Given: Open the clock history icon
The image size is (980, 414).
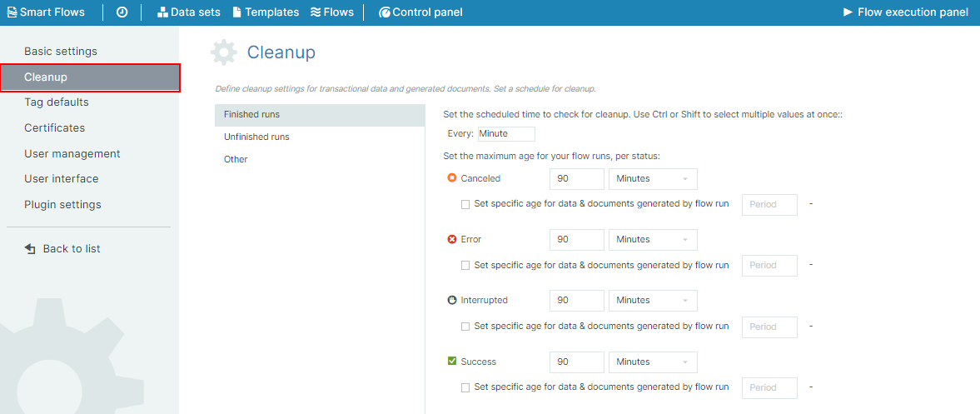Looking at the screenshot, I should click(122, 12).
